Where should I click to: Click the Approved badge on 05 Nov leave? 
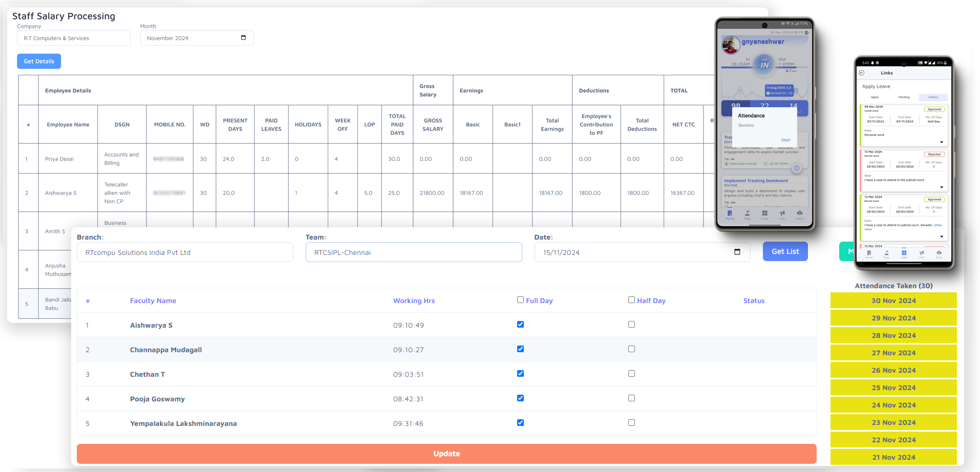click(x=934, y=109)
